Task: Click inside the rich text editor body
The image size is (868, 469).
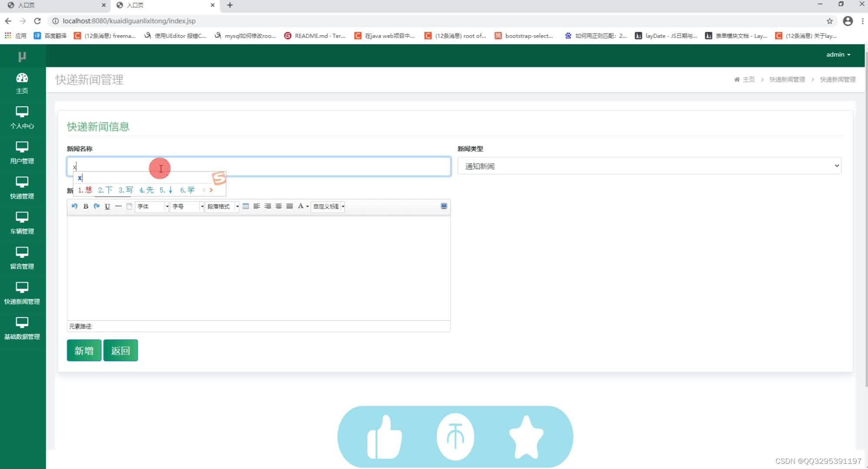Action: 259,268
